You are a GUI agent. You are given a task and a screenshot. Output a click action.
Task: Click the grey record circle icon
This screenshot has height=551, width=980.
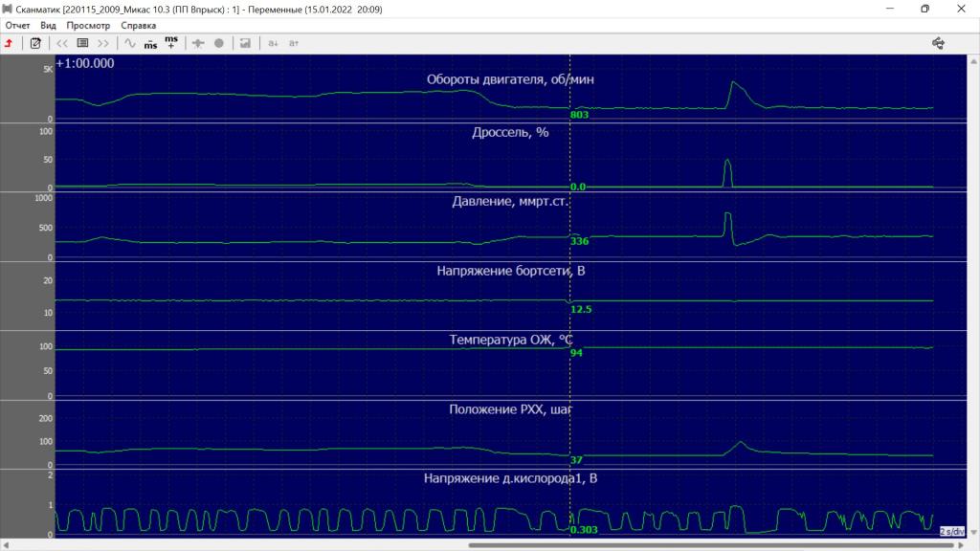[219, 43]
